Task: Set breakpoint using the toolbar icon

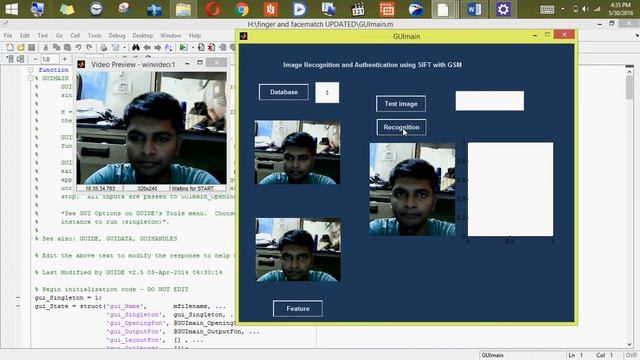Action: [x=201, y=48]
